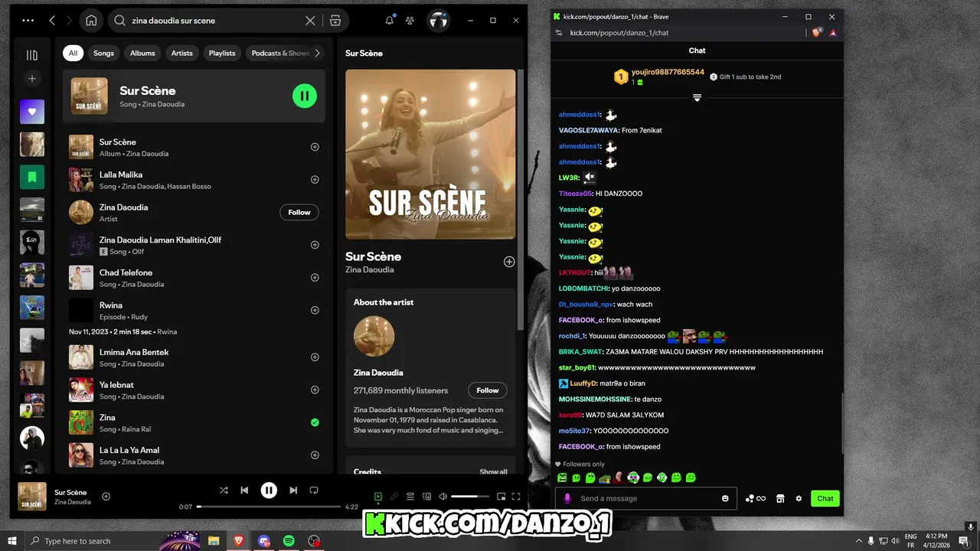This screenshot has width=980, height=551.
Task: Clear the Spotify search field
Action: click(x=310, y=21)
